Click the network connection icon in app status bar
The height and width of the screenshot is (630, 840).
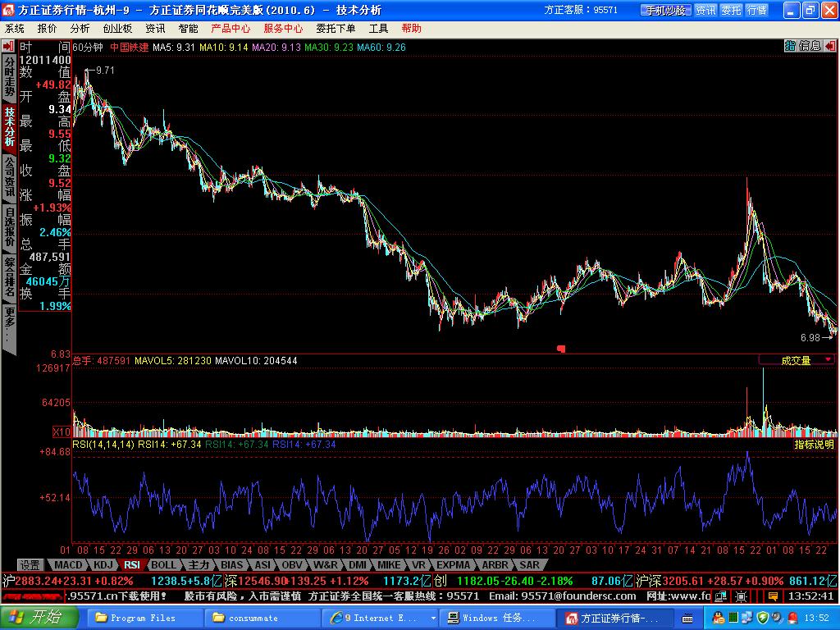pos(722,596)
